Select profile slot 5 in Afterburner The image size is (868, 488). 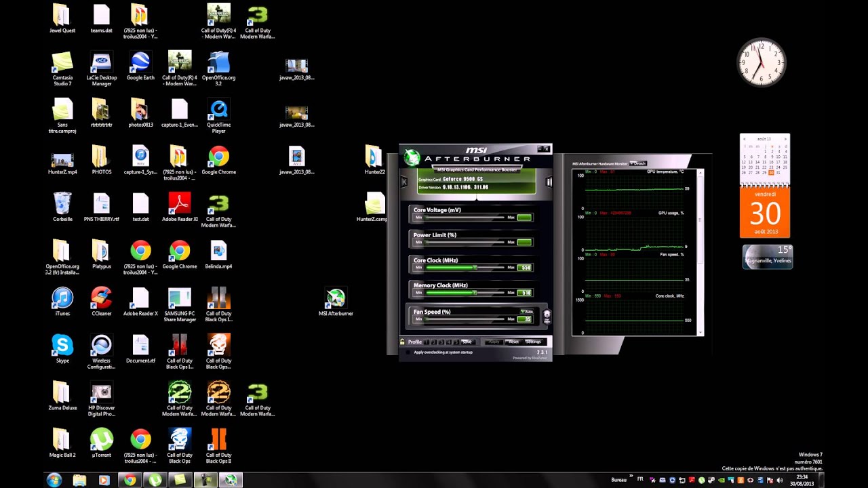456,342
